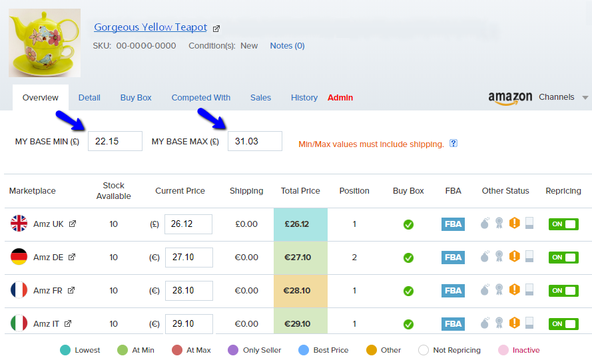Click the Amazon logo
This screenshot has height=364, width=592.
tap(510, 98)
